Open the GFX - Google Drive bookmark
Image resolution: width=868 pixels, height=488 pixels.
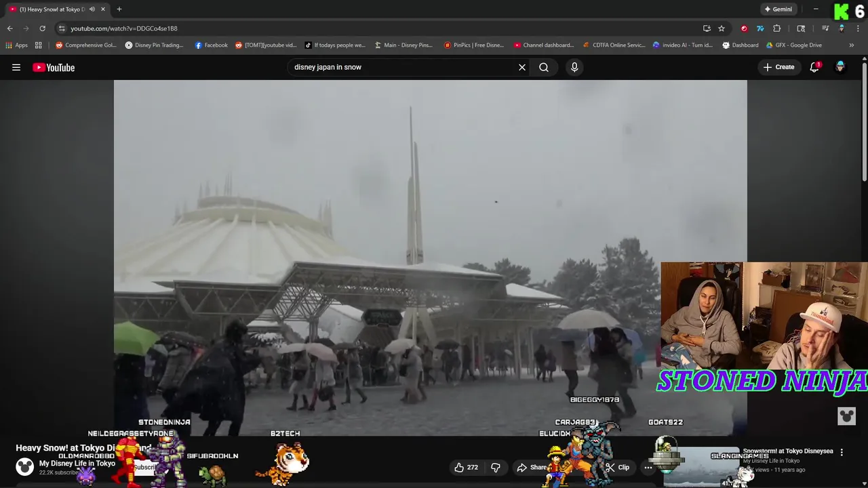click(x=793, y=45)
